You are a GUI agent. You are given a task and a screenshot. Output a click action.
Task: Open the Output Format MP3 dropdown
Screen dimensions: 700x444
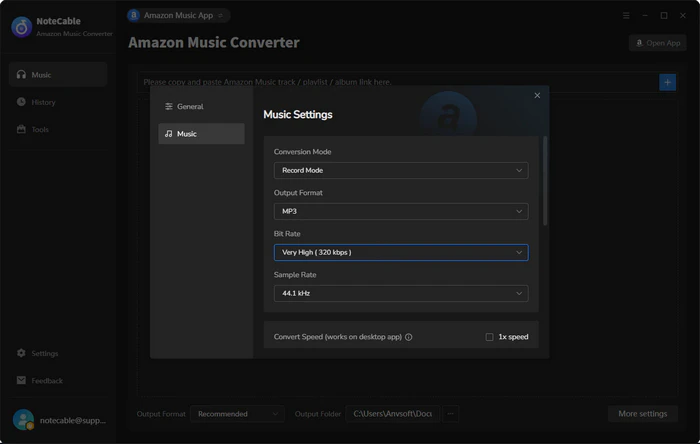tap(401, 212)
